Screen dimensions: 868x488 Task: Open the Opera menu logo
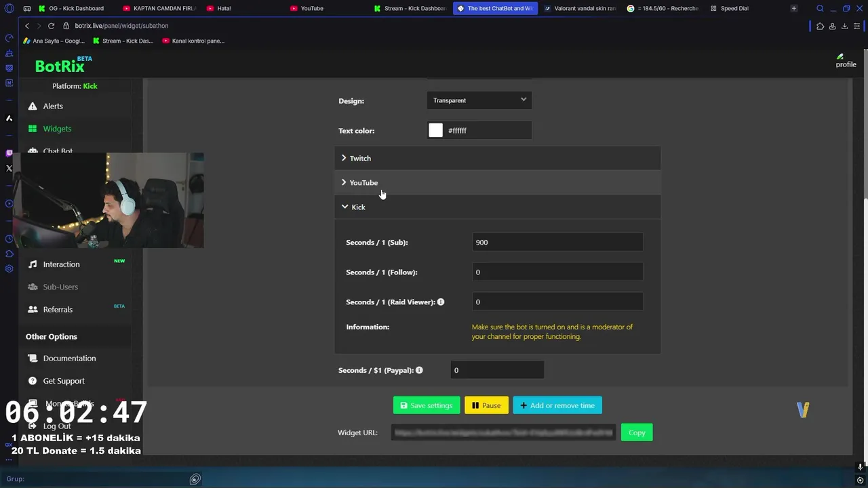pyautogui.click(x=9, y=9)
